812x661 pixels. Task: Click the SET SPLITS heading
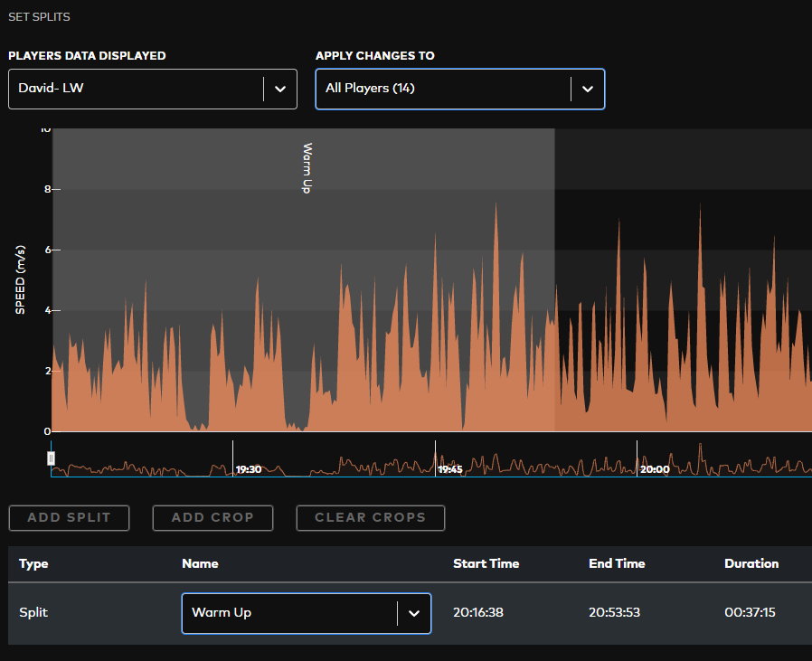click(x=40, y=17)
